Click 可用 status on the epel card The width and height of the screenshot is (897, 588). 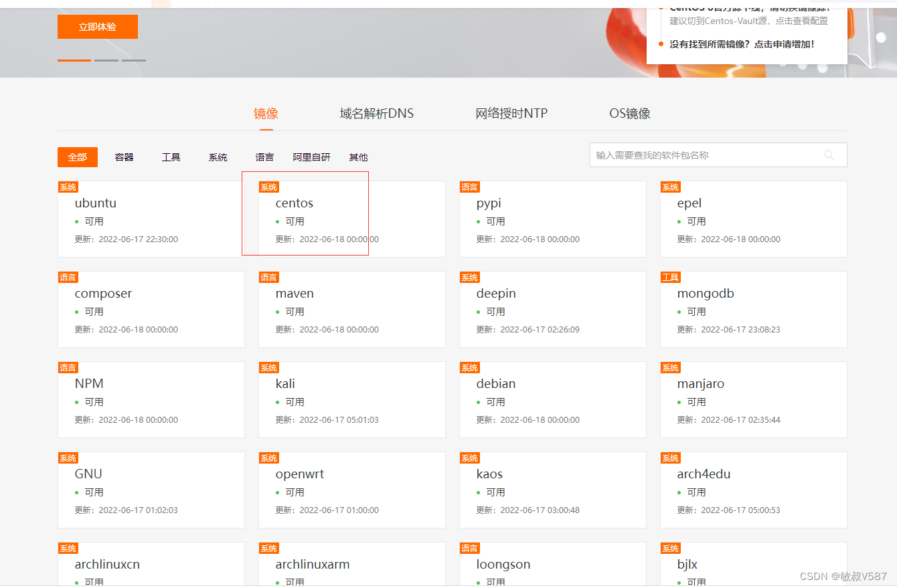pos(696,221)
